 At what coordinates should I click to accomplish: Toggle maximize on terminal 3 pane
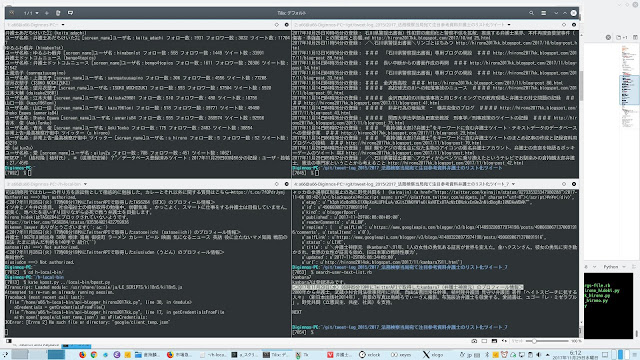click(276, 184)
